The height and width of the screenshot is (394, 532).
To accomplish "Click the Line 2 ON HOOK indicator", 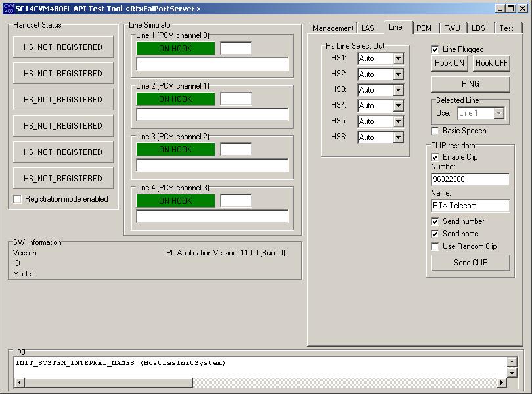I will click(176, 99).
